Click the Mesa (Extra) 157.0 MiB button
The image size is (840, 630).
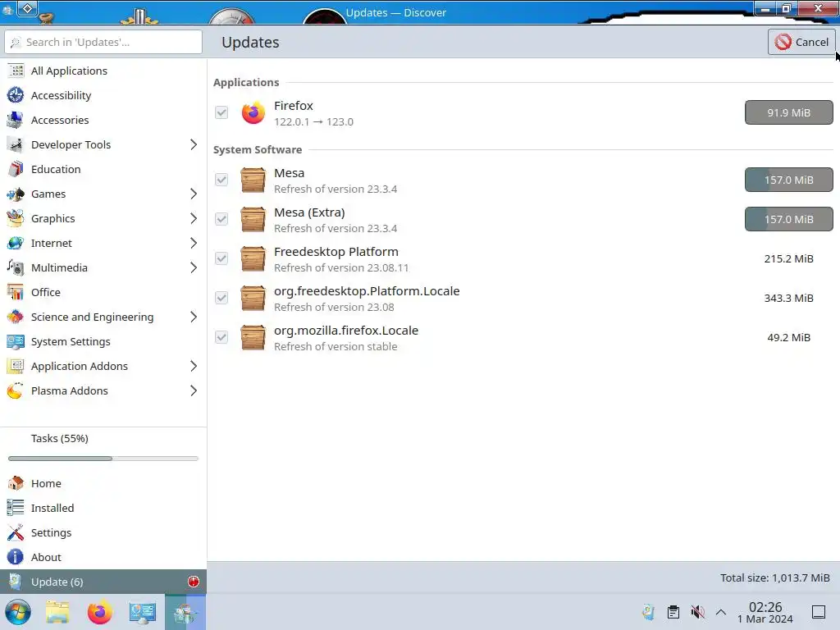788,219
